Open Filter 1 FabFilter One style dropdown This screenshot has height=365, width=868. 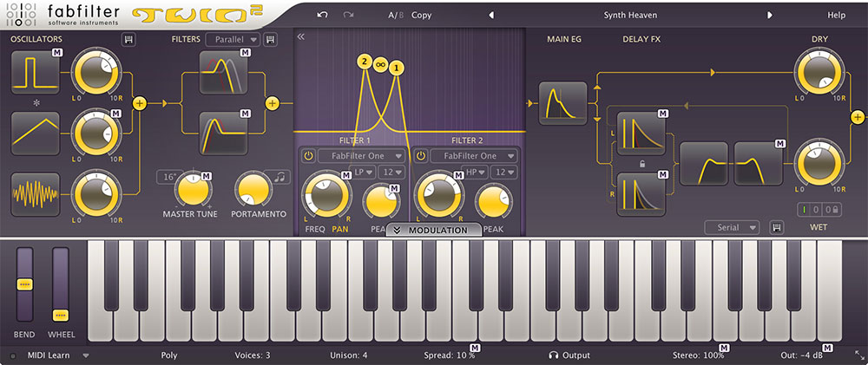point(361,156)
